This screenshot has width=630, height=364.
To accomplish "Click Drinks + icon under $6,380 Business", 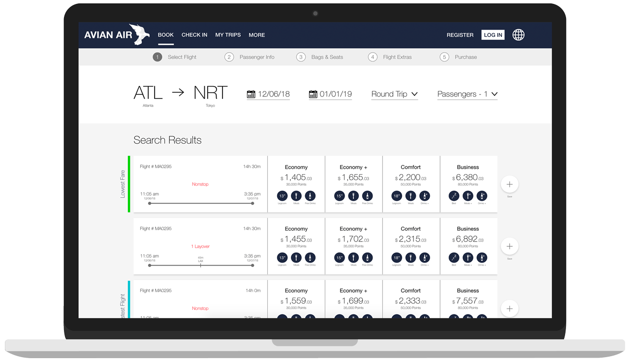I will point(481,196).
